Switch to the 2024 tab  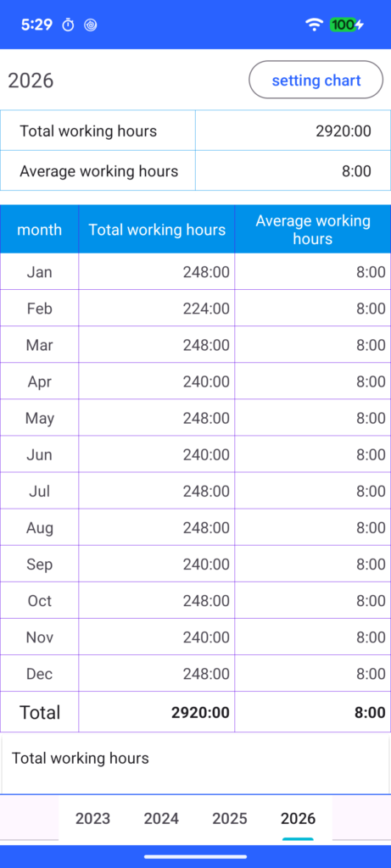[x=161, y=818]
